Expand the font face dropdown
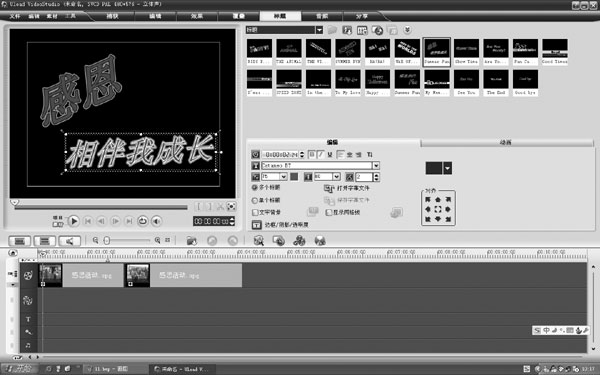This screenshot has height=375, width=600. [x=376, y=165]
